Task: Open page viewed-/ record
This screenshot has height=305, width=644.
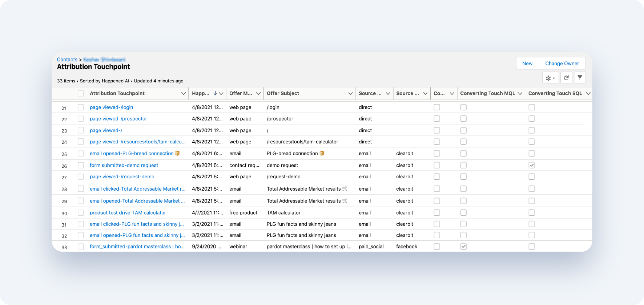Action: click(x=106, y=130)
